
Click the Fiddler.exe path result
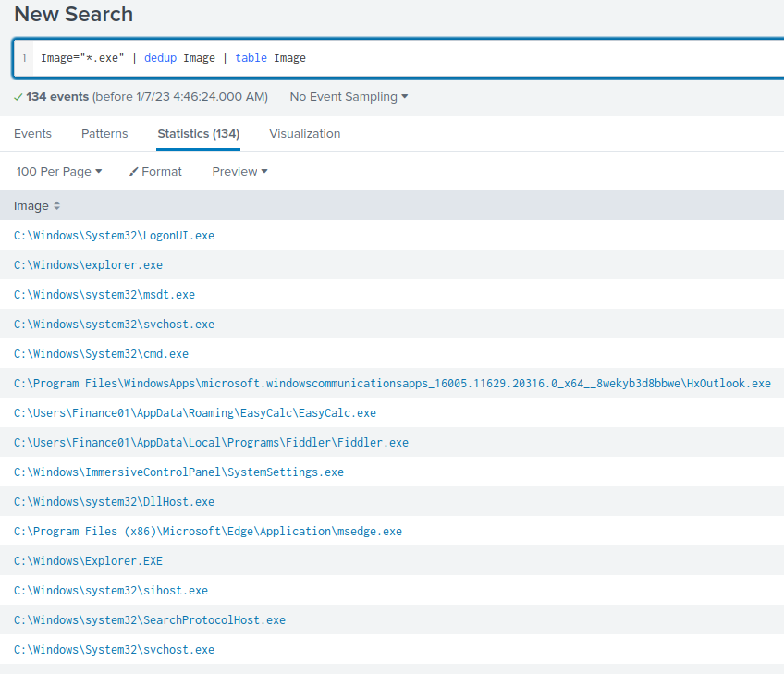coord(211,443)
